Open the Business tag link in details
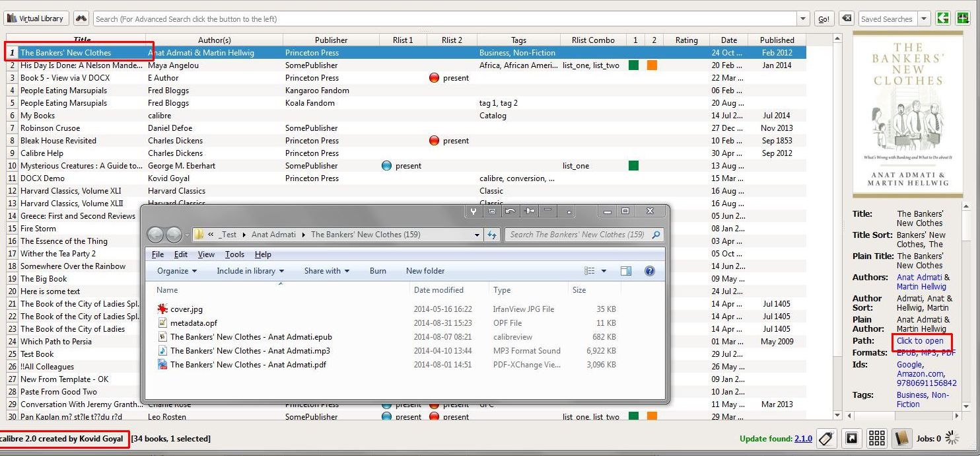980x456 pixels. pos(911,395)
